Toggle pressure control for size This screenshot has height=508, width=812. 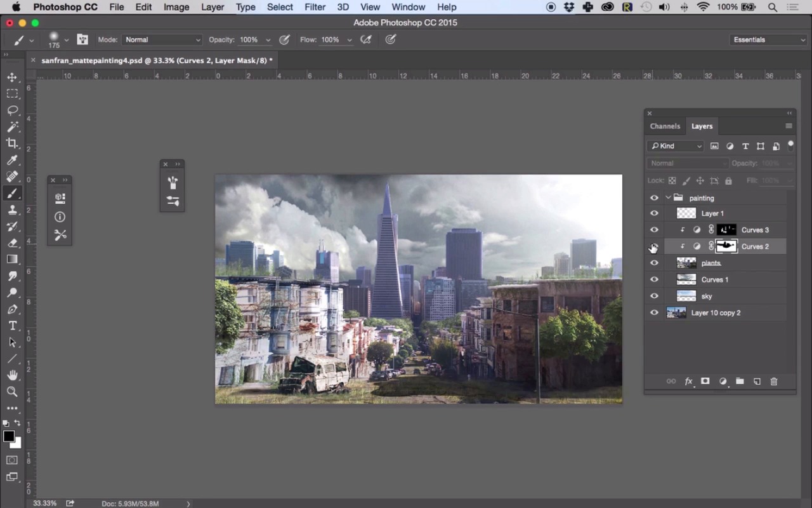[391, 39]
